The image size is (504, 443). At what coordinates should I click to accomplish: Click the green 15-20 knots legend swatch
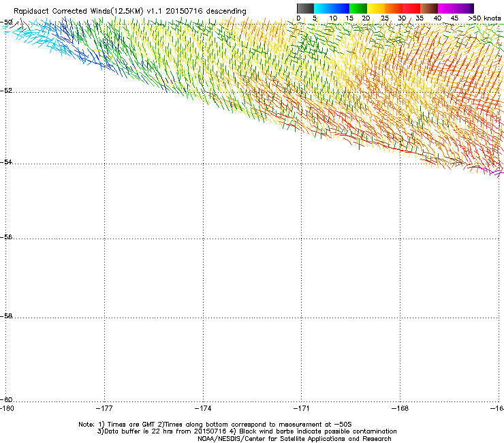358,8
